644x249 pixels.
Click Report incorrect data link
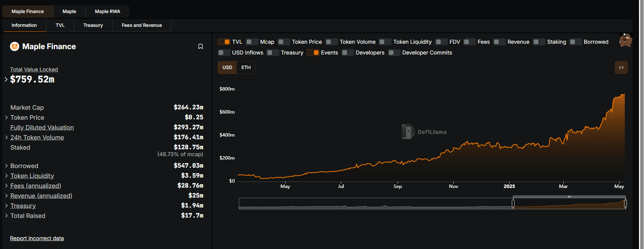point(37,238)
